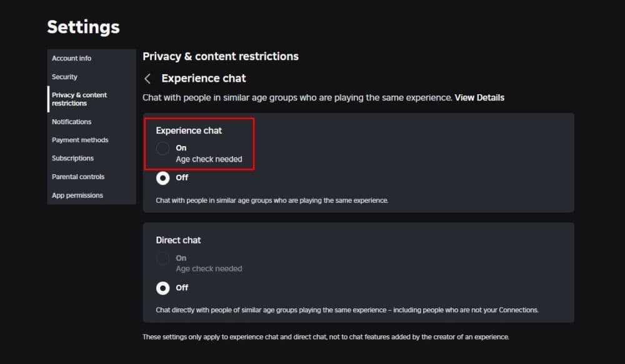Select Privacy & content restrictions section
The height and width of the screenshot is (364, 625).
[x=79, y=99]
